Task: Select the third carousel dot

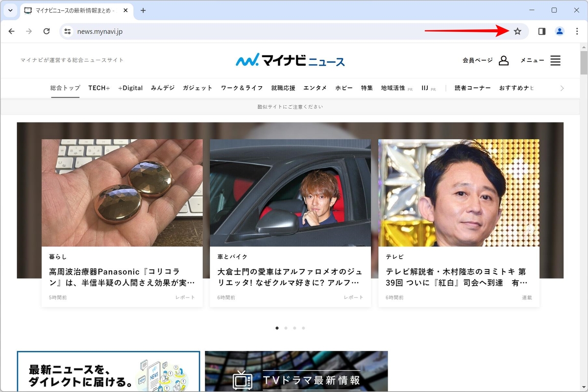Action: (294, 328)
